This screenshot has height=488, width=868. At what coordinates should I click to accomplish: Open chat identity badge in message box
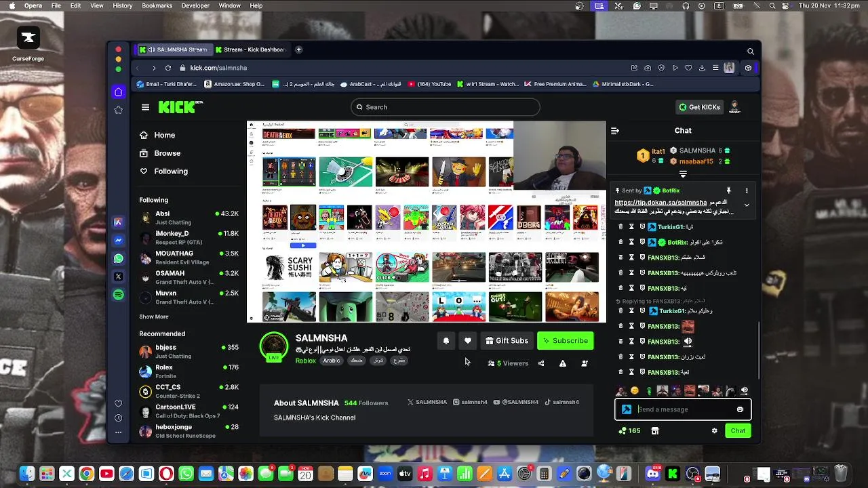[627, 409]
